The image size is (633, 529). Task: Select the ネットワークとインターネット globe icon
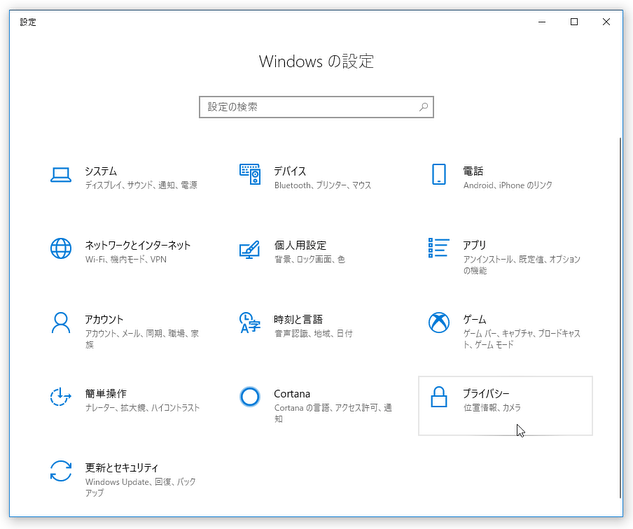point(61,248)
